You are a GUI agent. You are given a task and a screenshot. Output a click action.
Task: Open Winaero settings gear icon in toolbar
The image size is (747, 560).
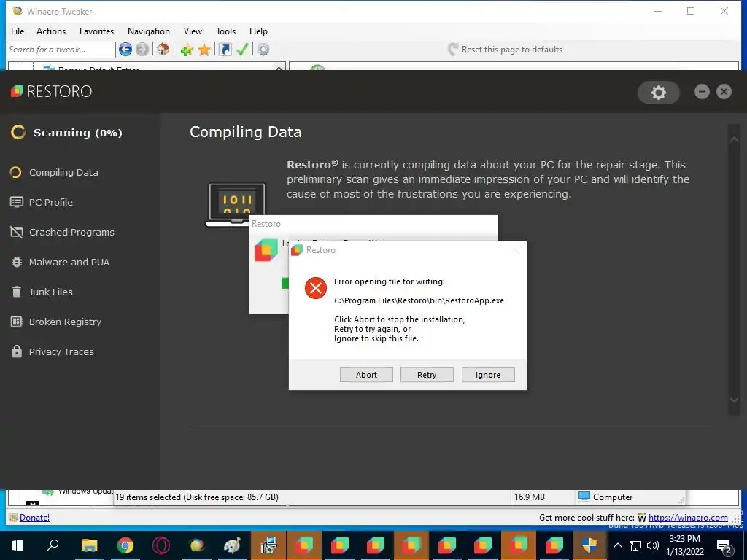tap(263, 49)
